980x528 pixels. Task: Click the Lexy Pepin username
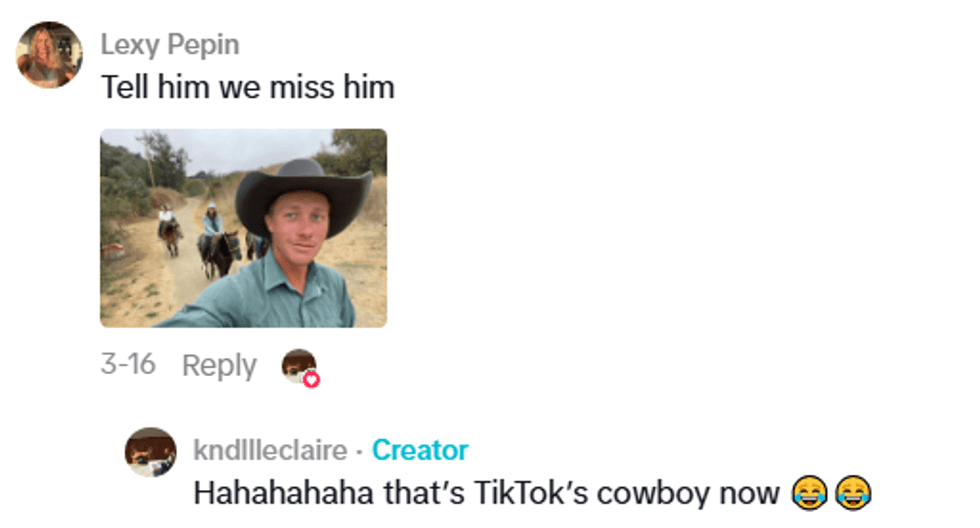pos(170,45)
